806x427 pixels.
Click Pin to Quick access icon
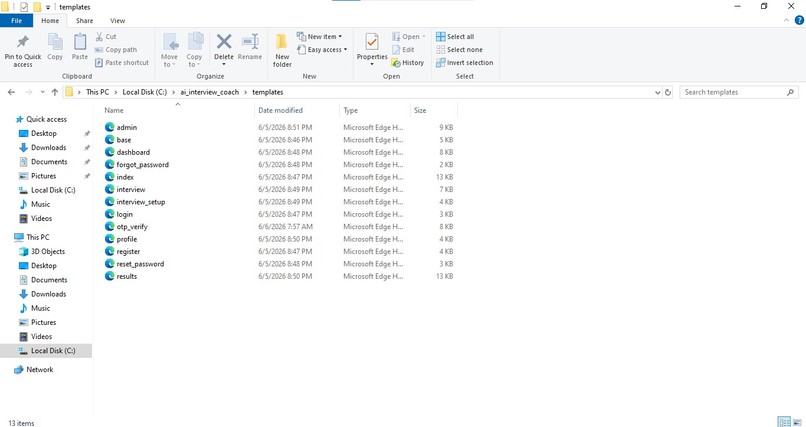pyautogui.click(x=23, y=42)
